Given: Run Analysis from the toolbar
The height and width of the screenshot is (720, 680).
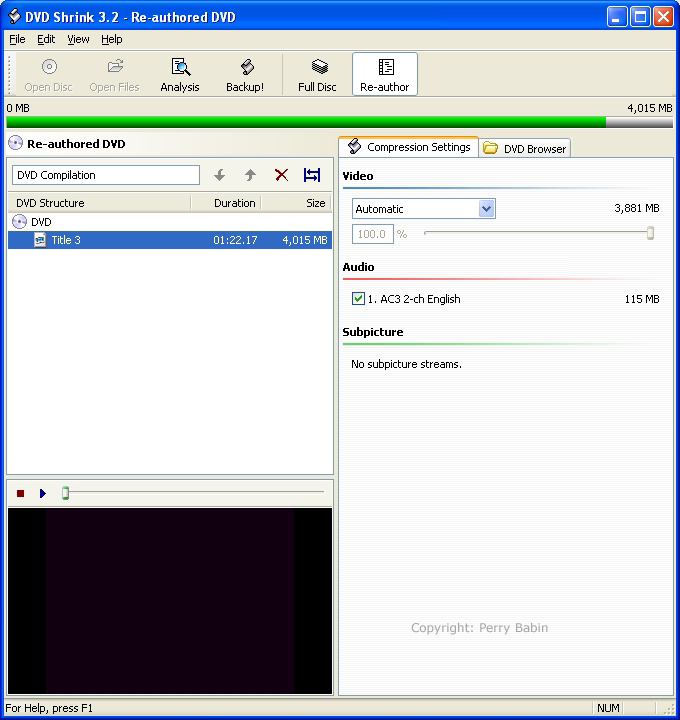Looking at the screenshot, I should click(180, 75).
